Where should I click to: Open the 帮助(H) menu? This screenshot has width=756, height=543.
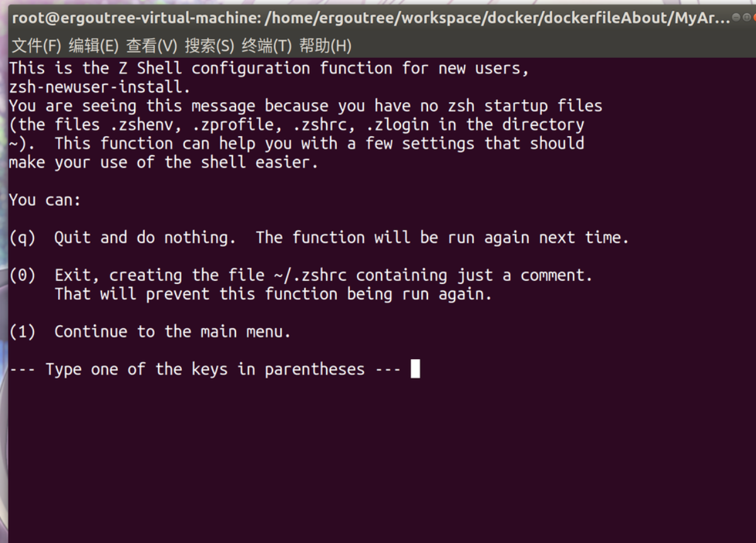click(325, 45)
